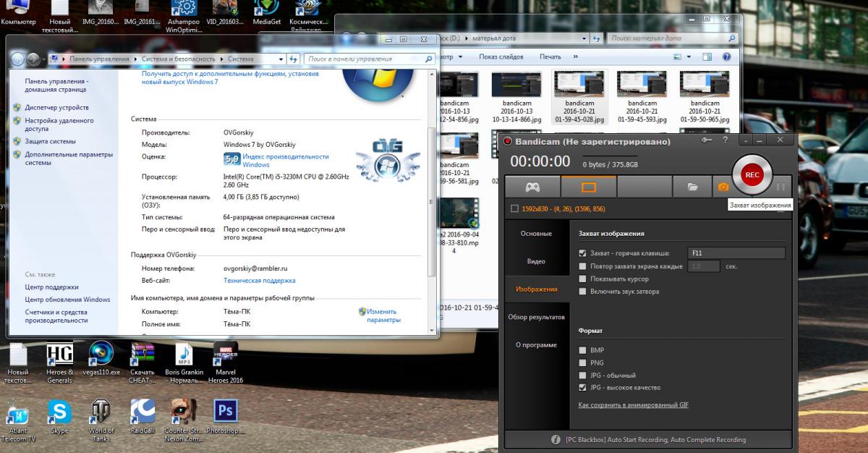The width and height of the screenshot is (868, 453).
Task: Click the orange camera image capture icon
Action: pos(723,187)
